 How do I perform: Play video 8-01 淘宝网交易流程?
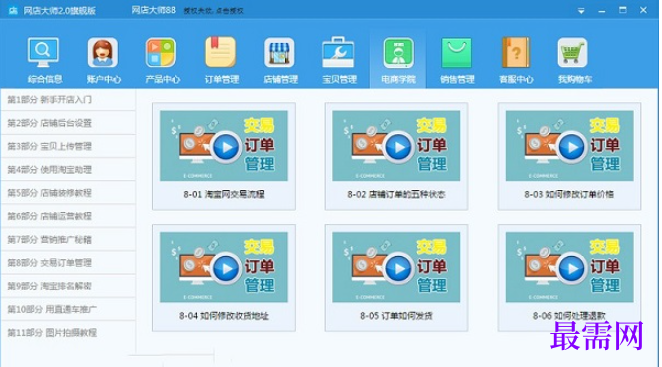tap(226, 147)
